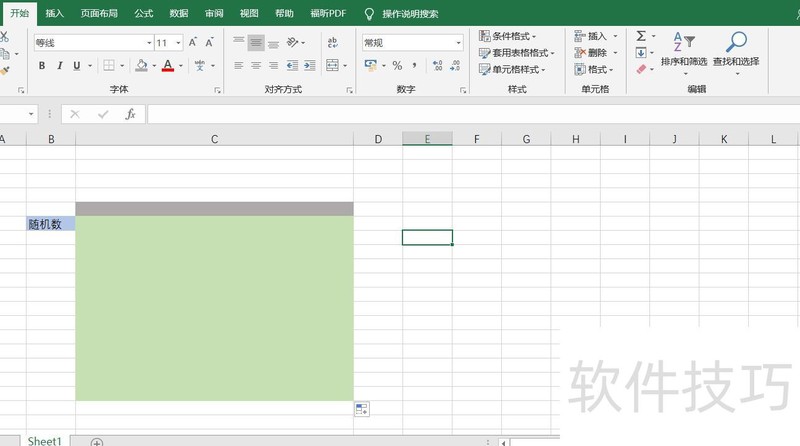
Task: Switch to 页面布局 tab
Action: tap(99, 13)
